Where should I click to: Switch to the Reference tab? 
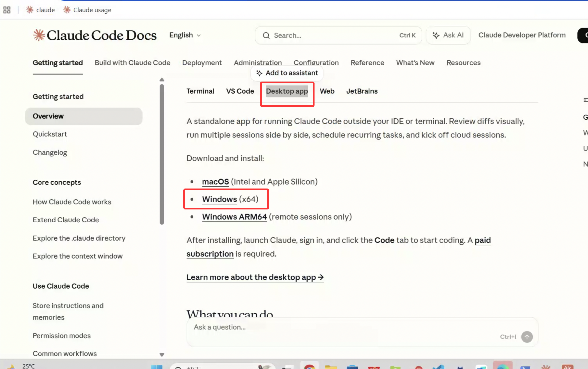[x=367, y=63]
